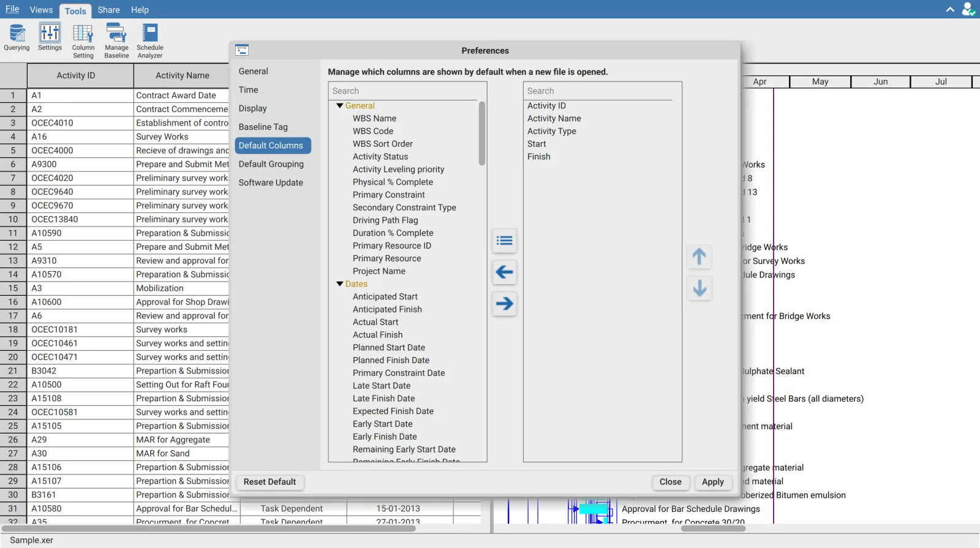Open the Manage Baseline tool
The width and height of the screenshot is (980, 548).
pos(116,41)
